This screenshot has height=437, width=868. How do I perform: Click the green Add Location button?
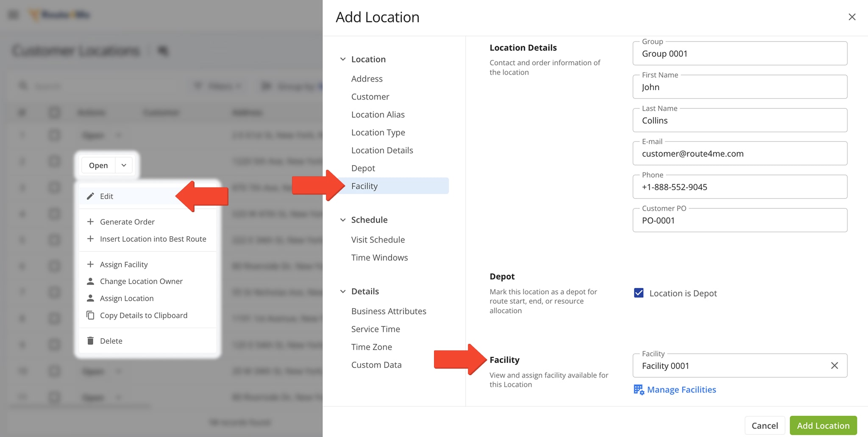823,426
